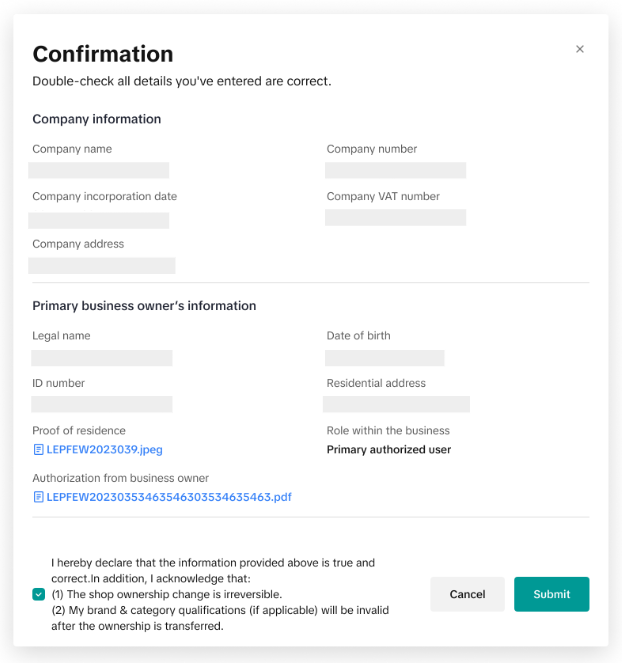
Task: Close the Confirmation dialog with the X
Action: point(580,49)
